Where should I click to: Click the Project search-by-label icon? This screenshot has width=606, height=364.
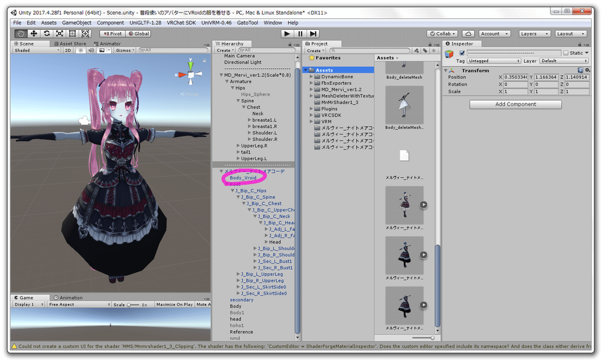click(425, 50)
